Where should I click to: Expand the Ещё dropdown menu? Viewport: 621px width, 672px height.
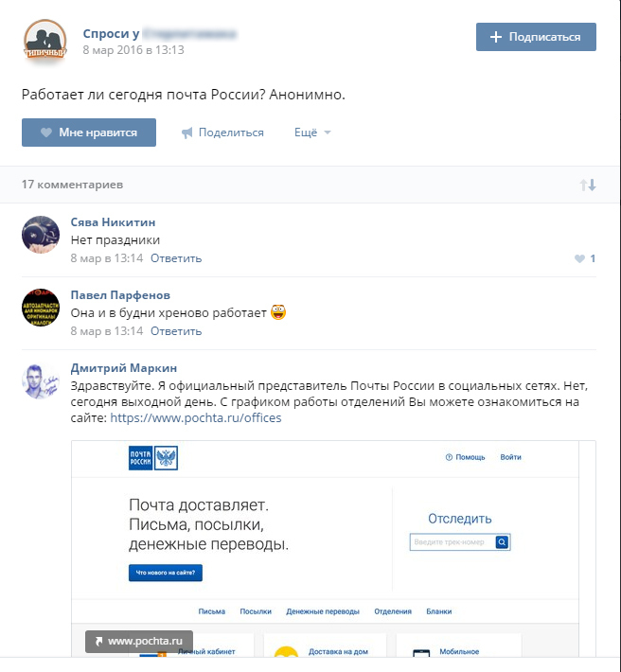pyautogui.click(x=312, y=133)
